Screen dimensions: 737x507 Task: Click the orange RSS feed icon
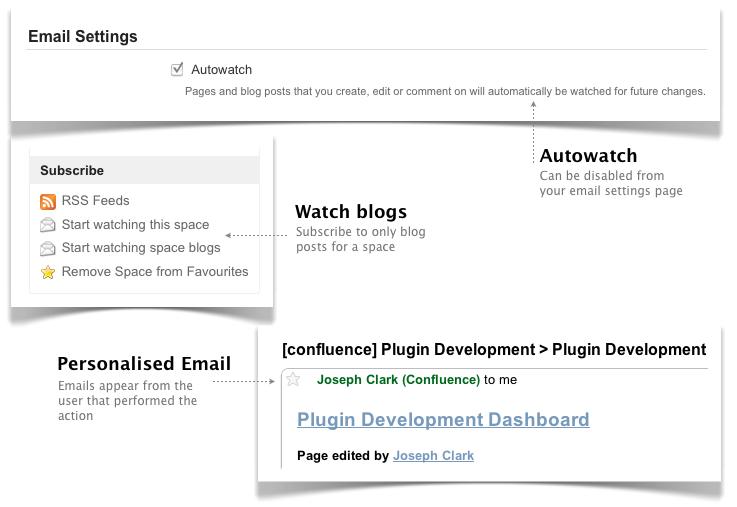point(47,201)
